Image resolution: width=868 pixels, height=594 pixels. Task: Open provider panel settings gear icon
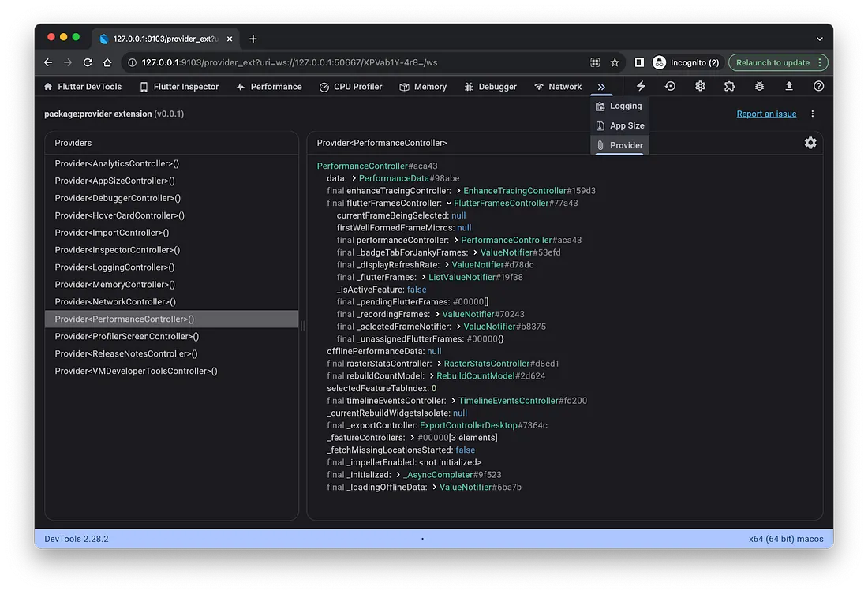[x=810, y=143]
